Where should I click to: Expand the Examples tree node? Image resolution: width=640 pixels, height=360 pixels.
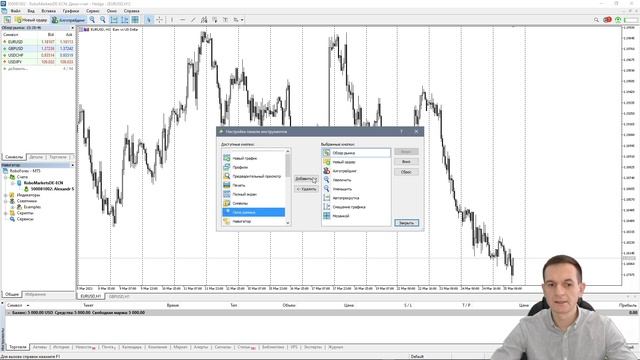pos(12,207)
